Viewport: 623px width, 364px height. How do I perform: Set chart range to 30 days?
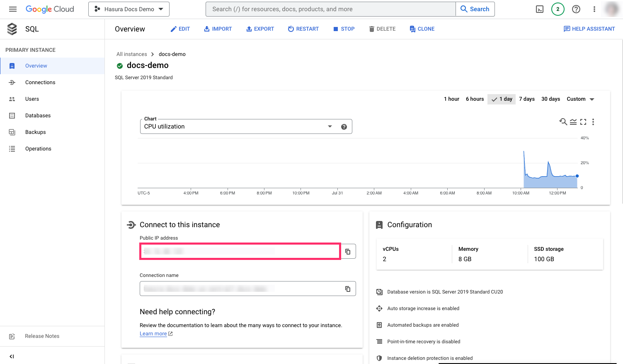click(550, 99)
